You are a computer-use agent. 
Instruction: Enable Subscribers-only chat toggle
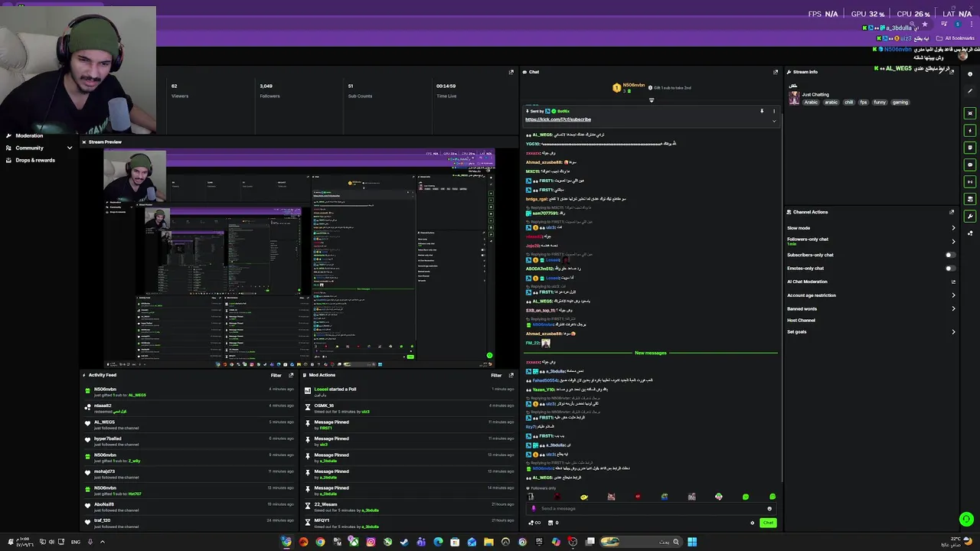[950, 255]
